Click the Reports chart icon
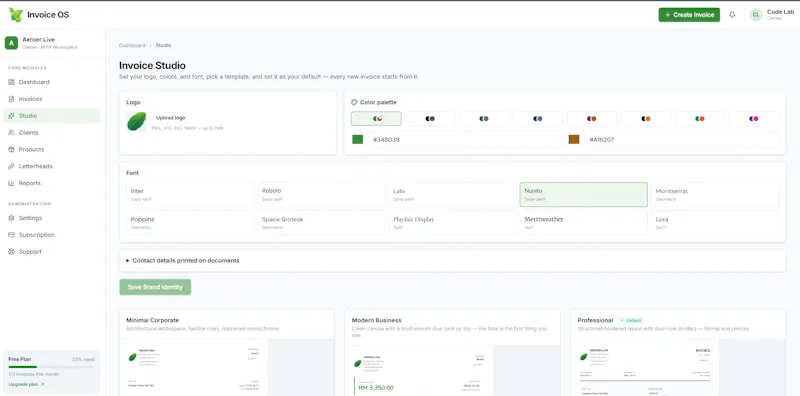800x396 pixels. click(11, 183)
